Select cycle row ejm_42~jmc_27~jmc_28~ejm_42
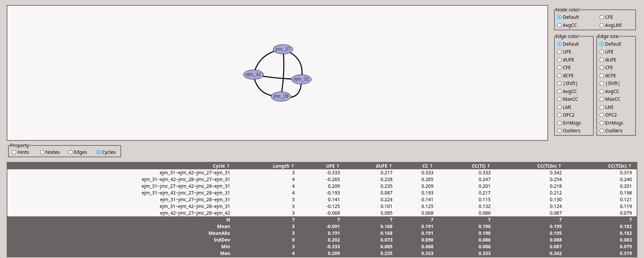 tap(195, 213)
